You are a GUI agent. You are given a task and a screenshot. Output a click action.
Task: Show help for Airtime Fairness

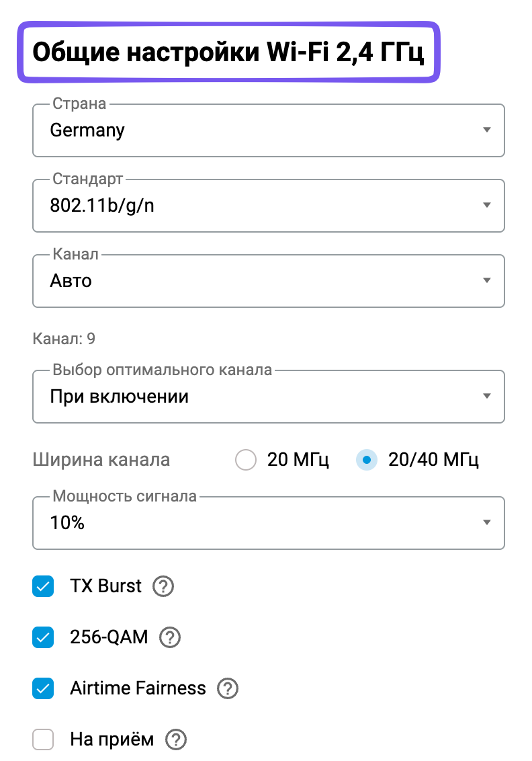click(228, 688)
